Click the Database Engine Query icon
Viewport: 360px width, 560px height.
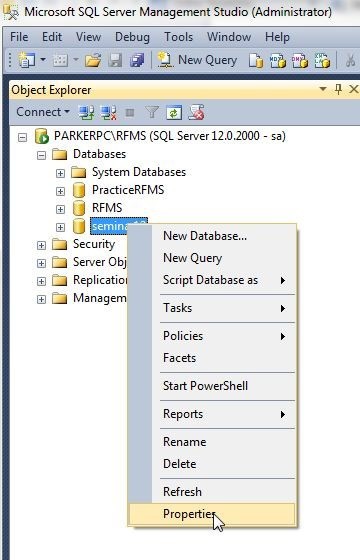256,60
